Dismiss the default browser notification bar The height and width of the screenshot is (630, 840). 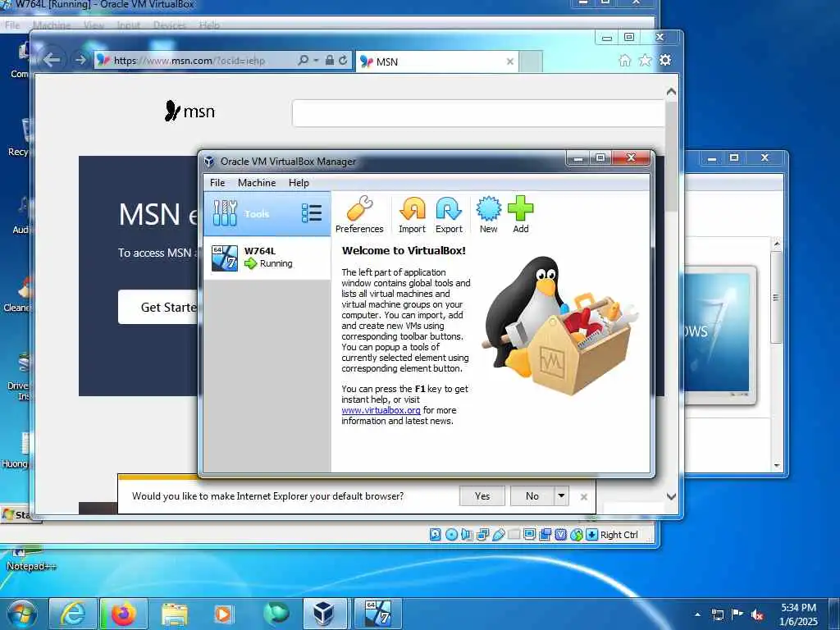click(584, 497)
